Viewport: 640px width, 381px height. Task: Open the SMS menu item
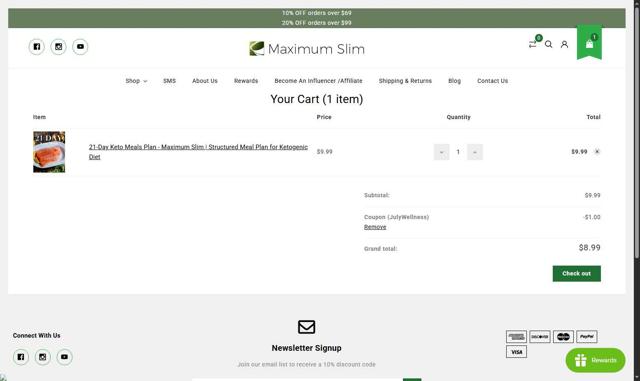(169, 81)
